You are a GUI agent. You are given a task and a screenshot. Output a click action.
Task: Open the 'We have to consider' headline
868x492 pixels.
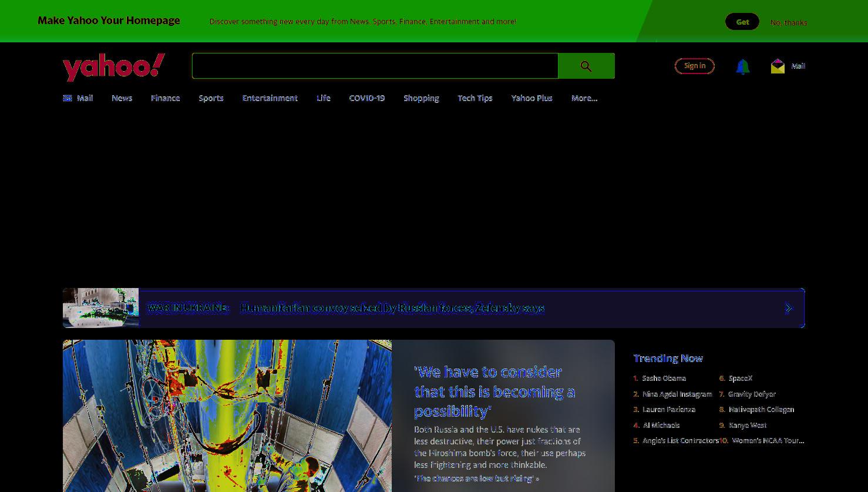click(494, 391)
